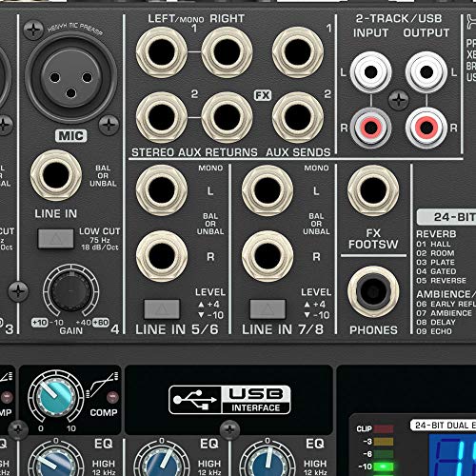Click the FX badge between aux jacks
The height and width of the screenshot is (476, 476).
pyautogui.click(x=263, y=95)
